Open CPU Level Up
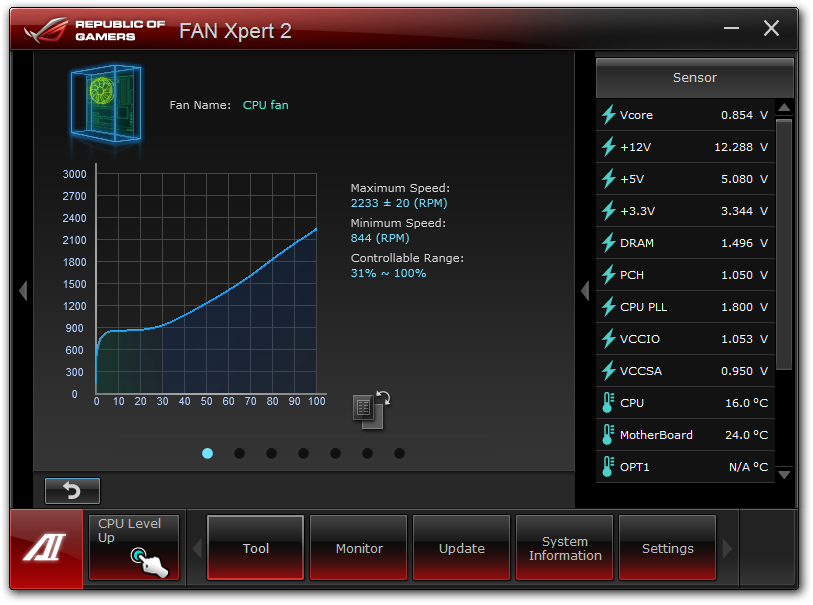 pos(134,547)
